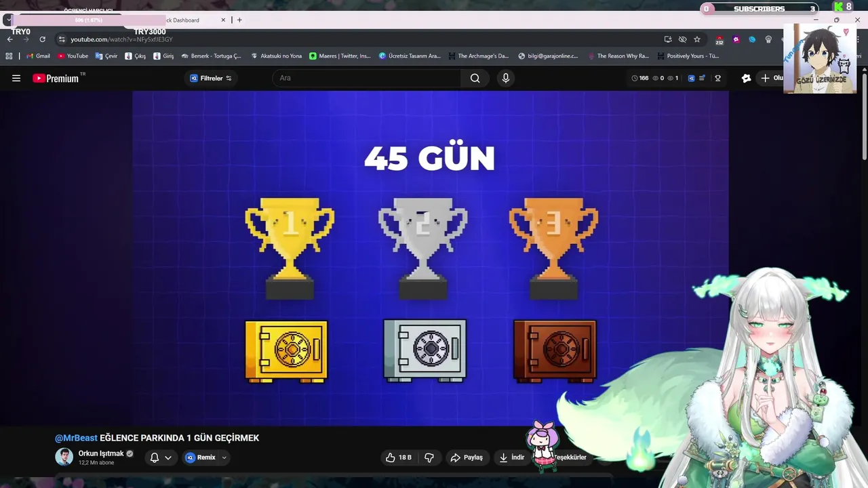Open The Reason Why Ra... bookmark
Viewport: 868px width, 488px height.
click(618, 56)
